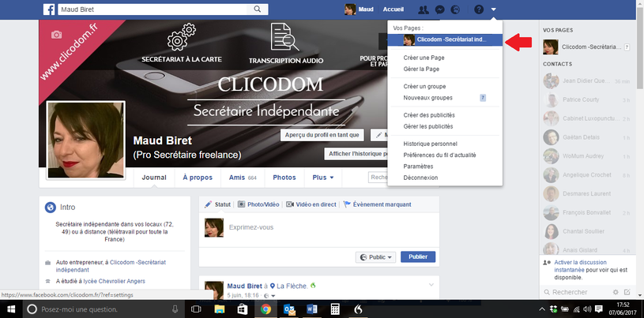Click Cortana microphone icon
This screenshot has height=318, width=644.
coord(175,309)
